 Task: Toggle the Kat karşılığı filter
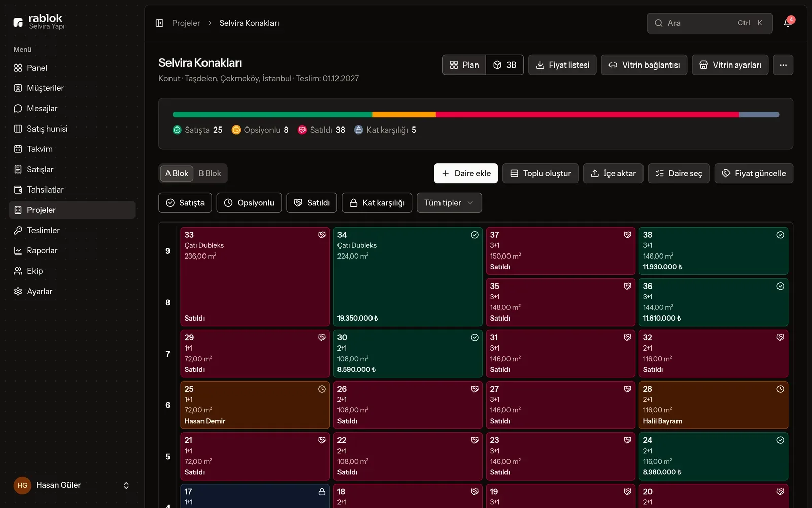[x=377, y=203]
